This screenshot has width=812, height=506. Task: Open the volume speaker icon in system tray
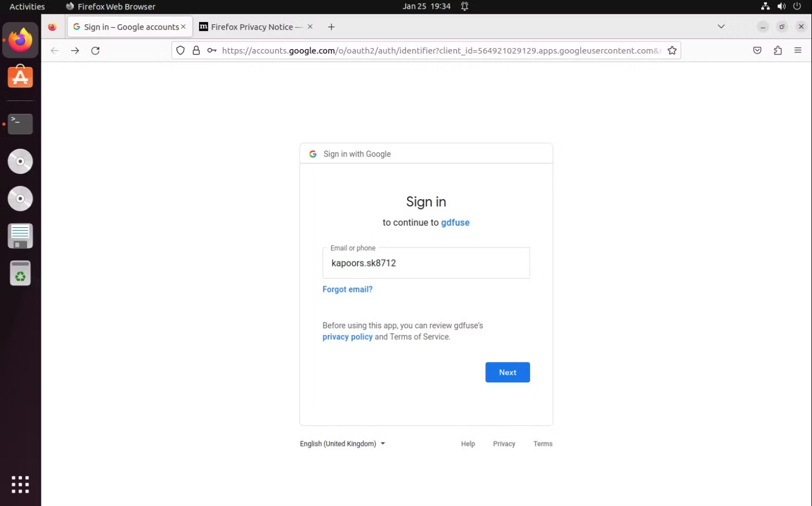coord(781,7)
